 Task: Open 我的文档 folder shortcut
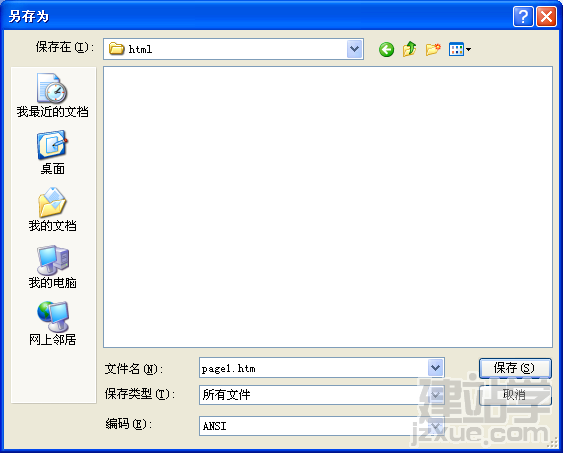tap(52, 209)
